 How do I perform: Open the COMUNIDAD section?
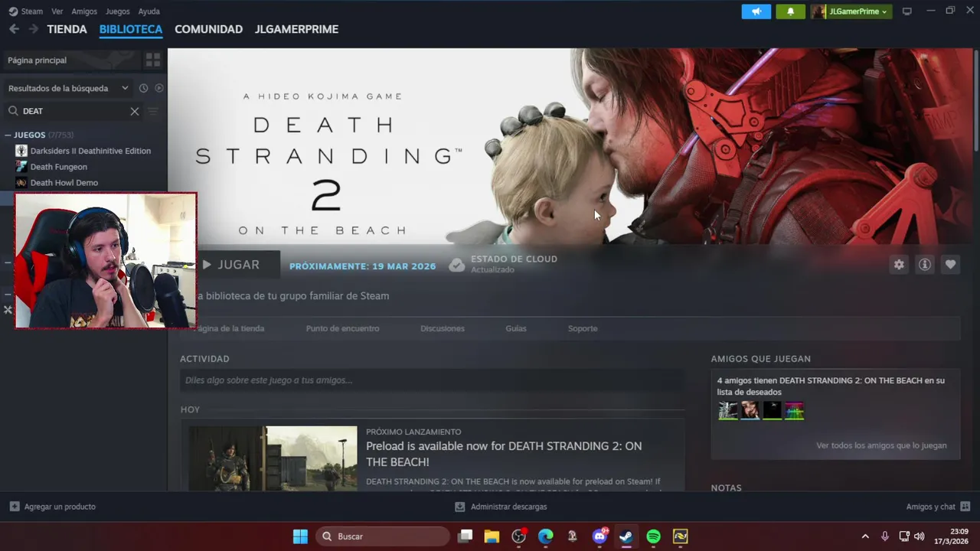click(208, 29)
